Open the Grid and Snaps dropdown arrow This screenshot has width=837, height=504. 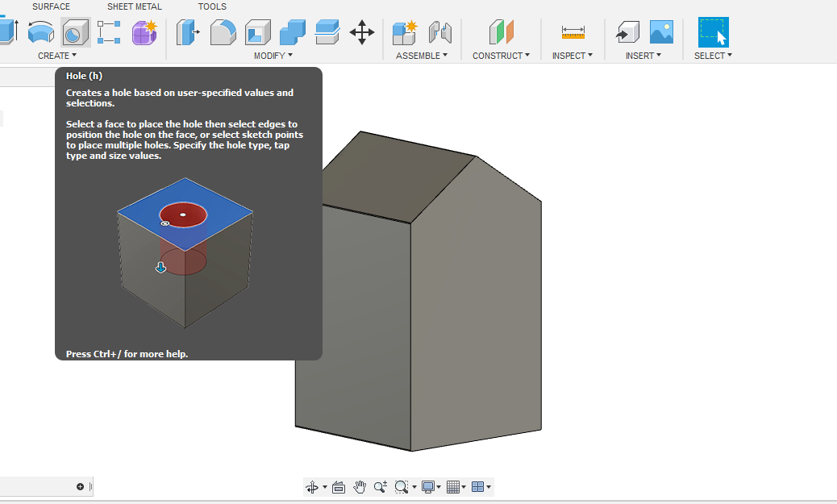click(x=464, y=487)
